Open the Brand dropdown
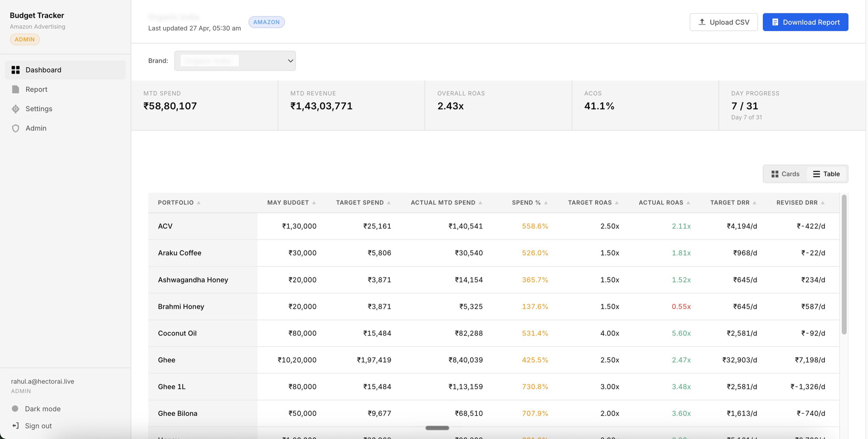This screenshot has width=868, height=439. point(235,61)
